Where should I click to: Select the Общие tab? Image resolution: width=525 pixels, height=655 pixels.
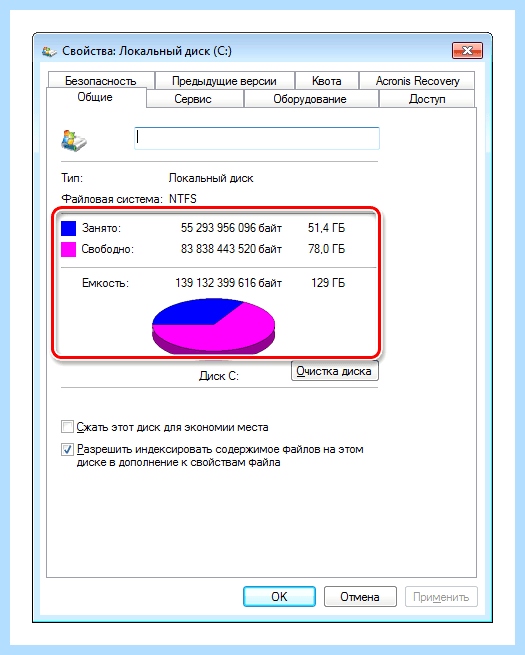(x=96, y=97)
